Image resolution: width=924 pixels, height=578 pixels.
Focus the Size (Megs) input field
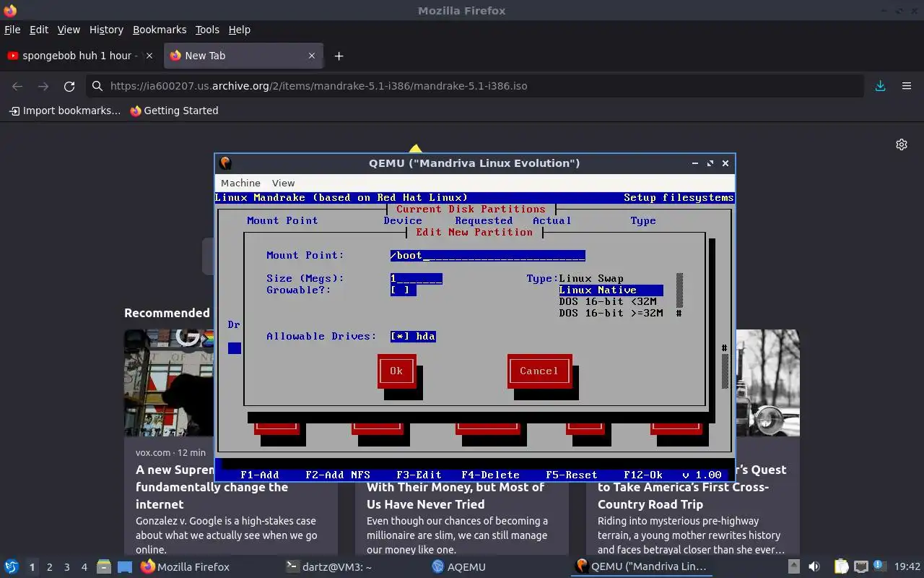coord(416,278)
